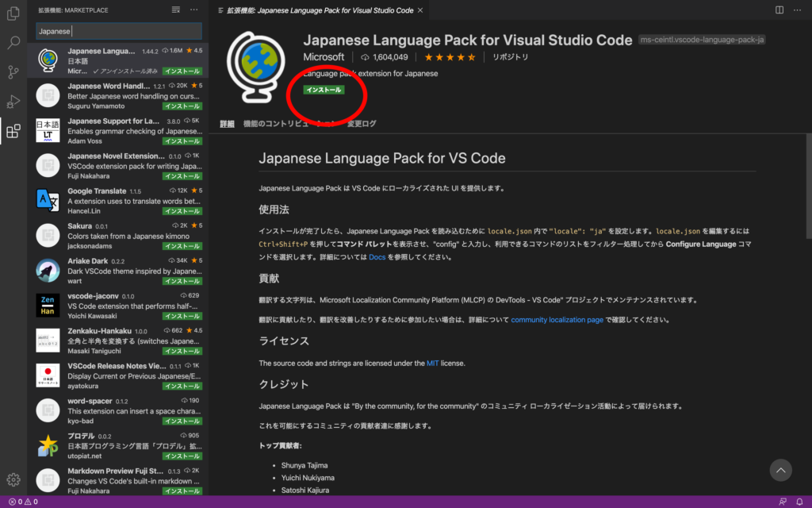
Task: Install Sakura extension from list
Action: (x=182, y=246)
